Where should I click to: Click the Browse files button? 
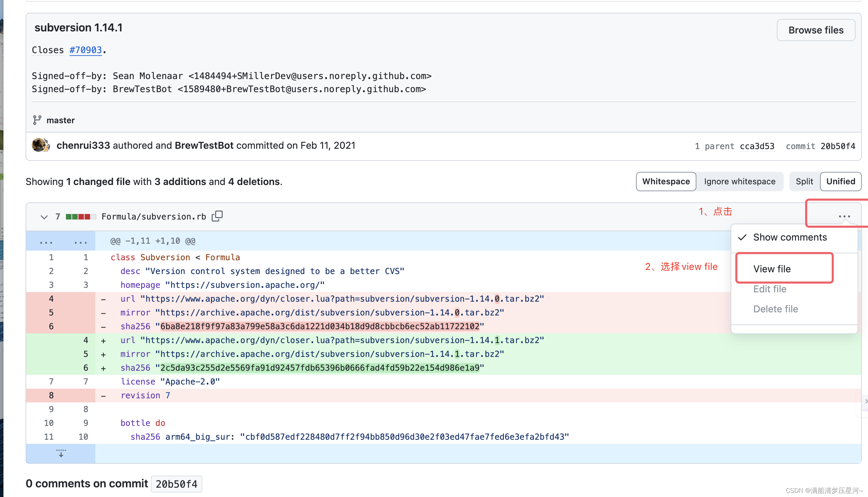[x=816, y=30]
